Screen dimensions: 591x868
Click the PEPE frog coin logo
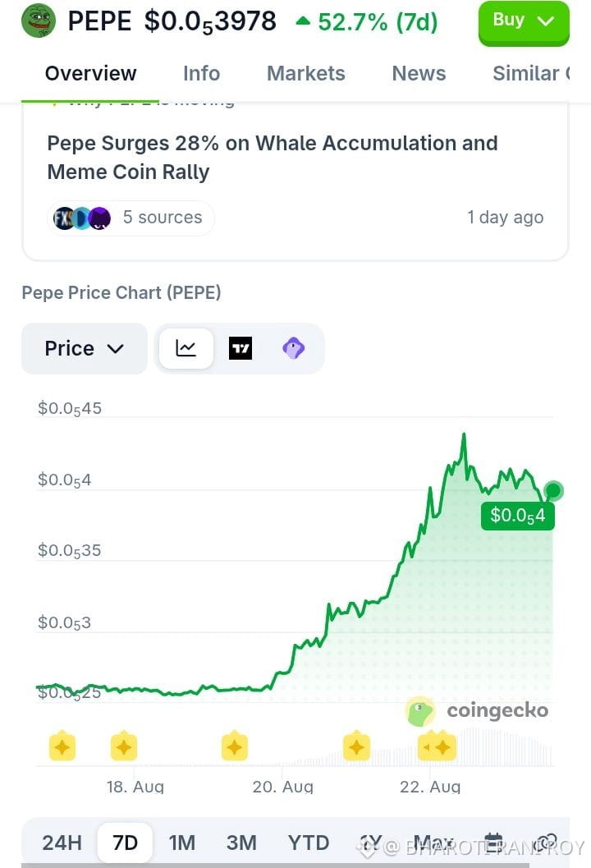click(39, 21)
